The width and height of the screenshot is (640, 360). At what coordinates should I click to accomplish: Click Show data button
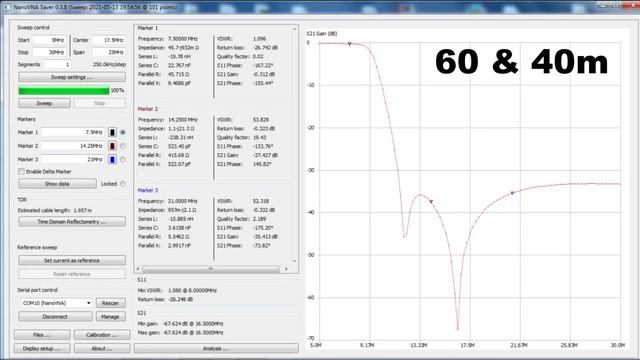click(58, 184)
